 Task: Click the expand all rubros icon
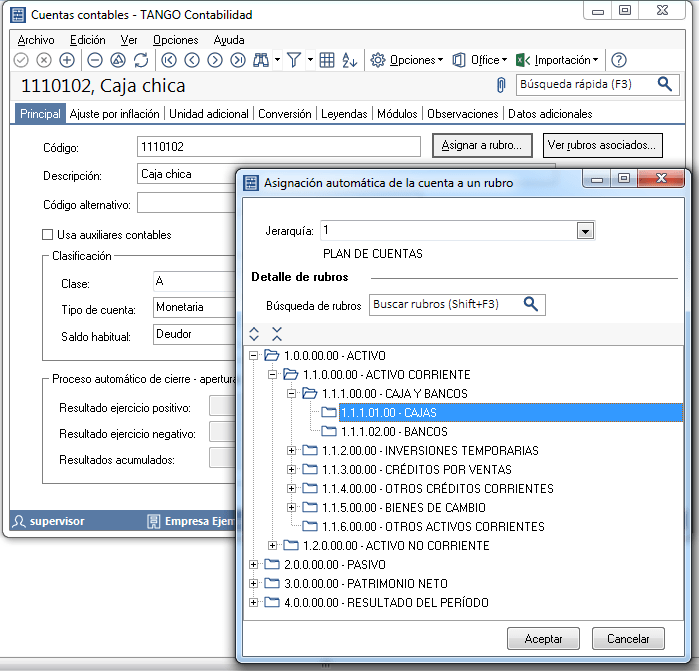coord(254,334)
